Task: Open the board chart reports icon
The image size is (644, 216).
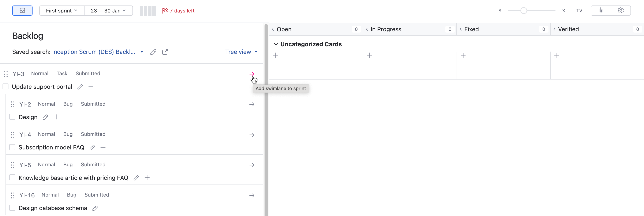Action: [601, 11]
